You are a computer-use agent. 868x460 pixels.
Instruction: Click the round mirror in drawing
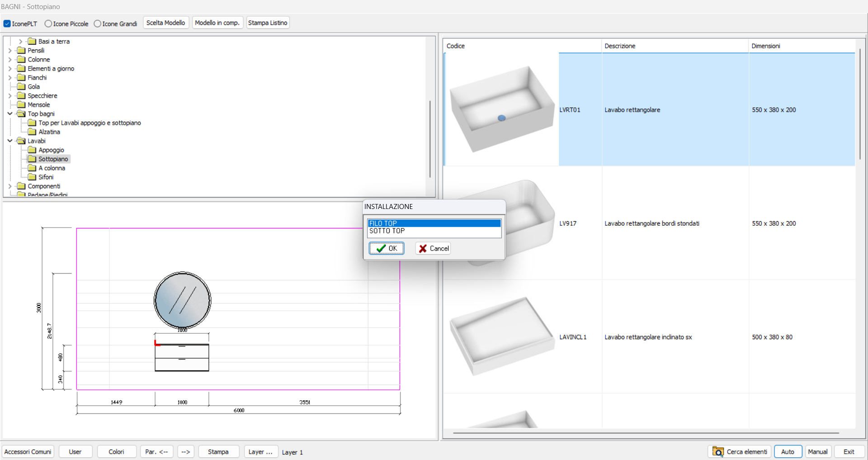(182, 300)
